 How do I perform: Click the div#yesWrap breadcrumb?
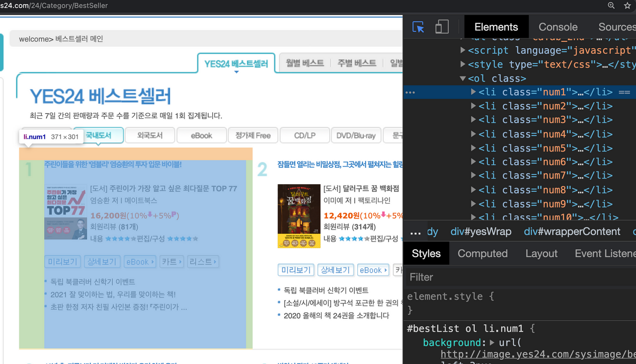[x=480, y=231]
